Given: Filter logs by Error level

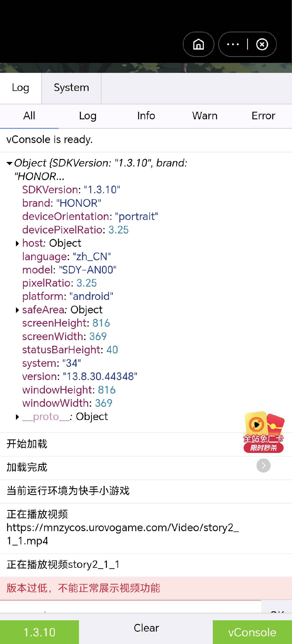Looking at the screenshot, I should tap(263, 116).
